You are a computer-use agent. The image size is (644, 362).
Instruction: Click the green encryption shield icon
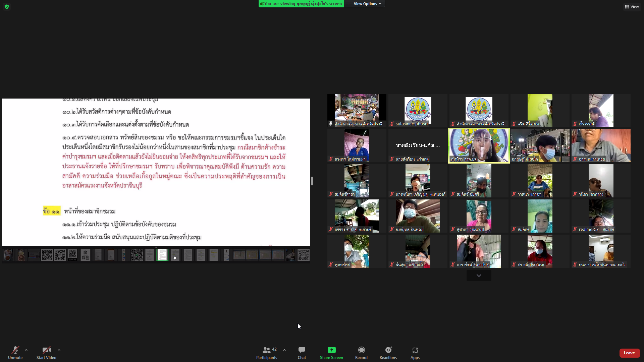click(7, 7)
